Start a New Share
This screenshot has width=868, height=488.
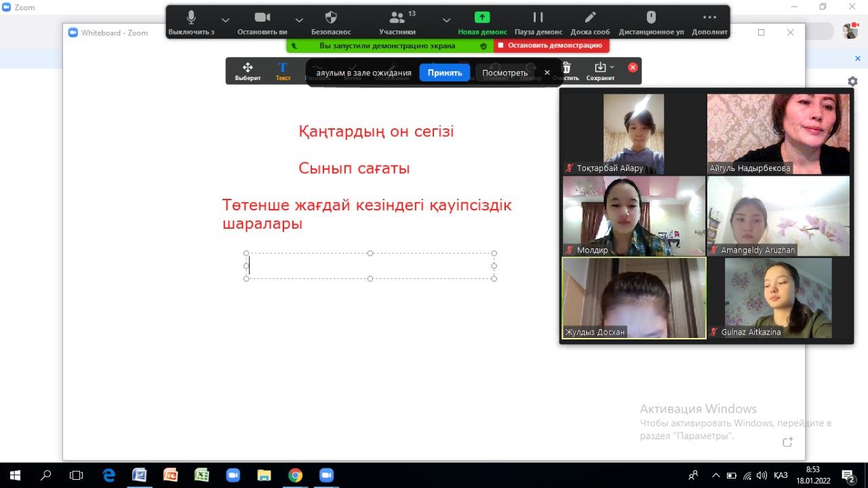482,18
